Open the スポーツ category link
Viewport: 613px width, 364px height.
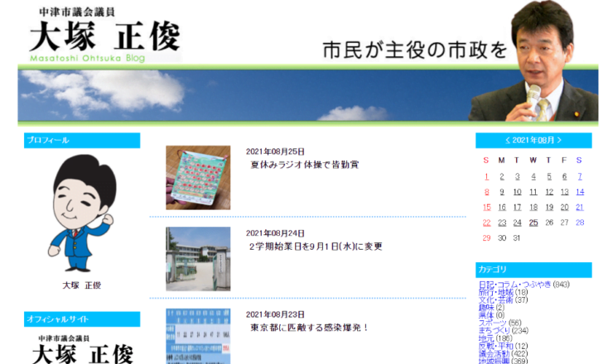click(492, 323)
